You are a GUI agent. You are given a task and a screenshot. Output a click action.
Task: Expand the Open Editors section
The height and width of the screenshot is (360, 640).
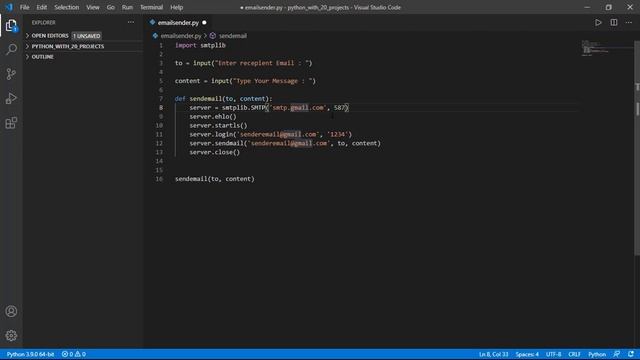coord(50,36)
